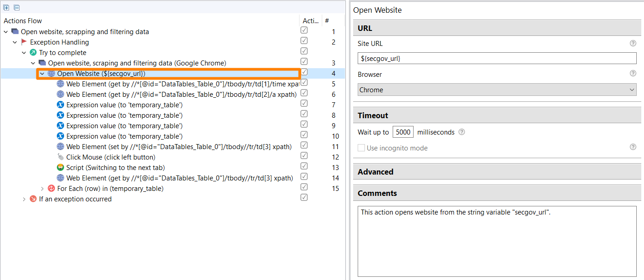Toggle active checkbox for row 1
Viewport: 644px width, 280px height.
click(x=304, y=30)
